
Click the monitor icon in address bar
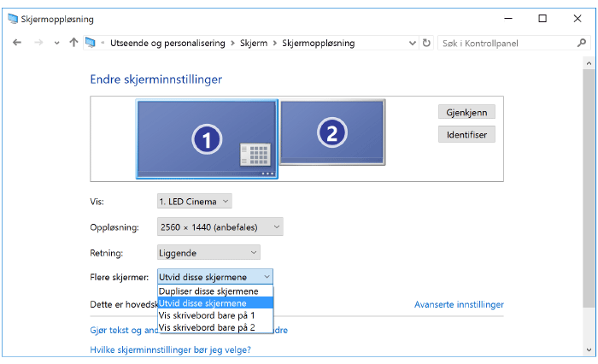[91, 43]
